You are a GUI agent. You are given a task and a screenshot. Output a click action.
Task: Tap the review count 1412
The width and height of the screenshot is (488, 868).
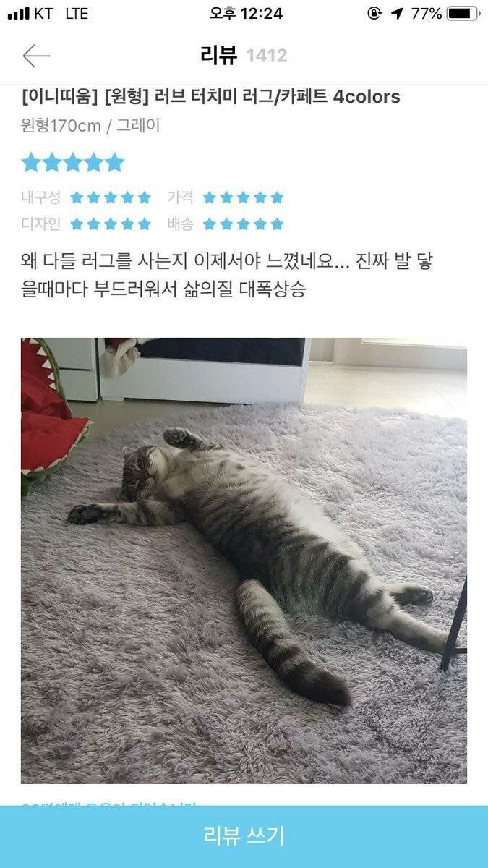267,56
